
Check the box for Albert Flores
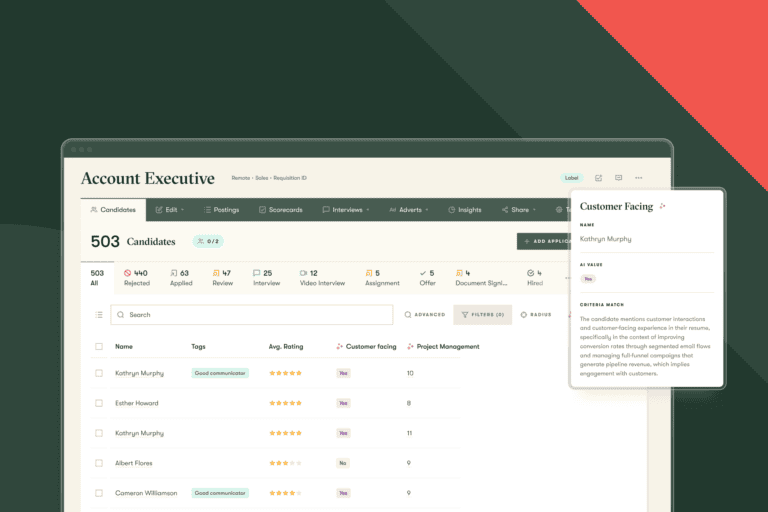point(99,463)
